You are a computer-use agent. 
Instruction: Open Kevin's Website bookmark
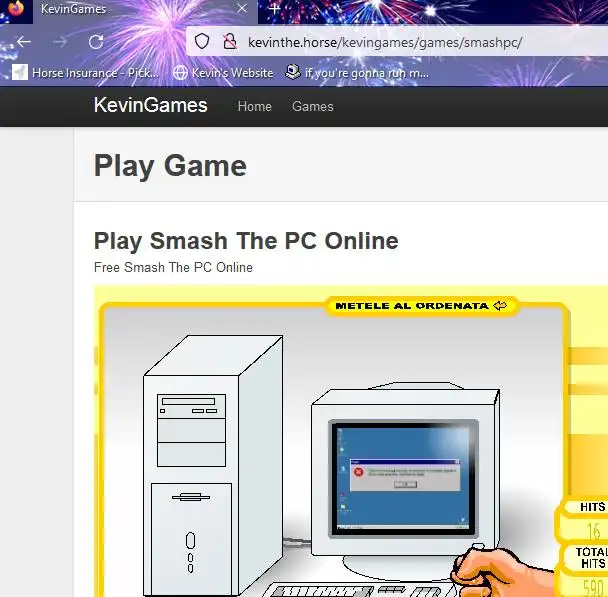coord(223,72)
